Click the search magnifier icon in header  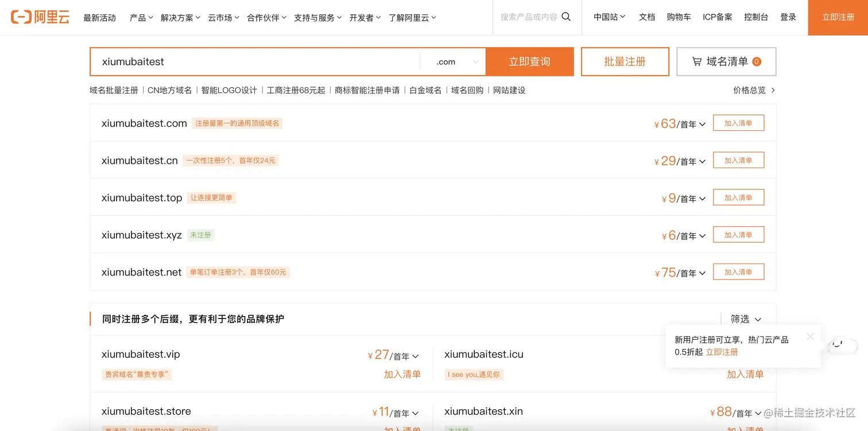point(566,17)
